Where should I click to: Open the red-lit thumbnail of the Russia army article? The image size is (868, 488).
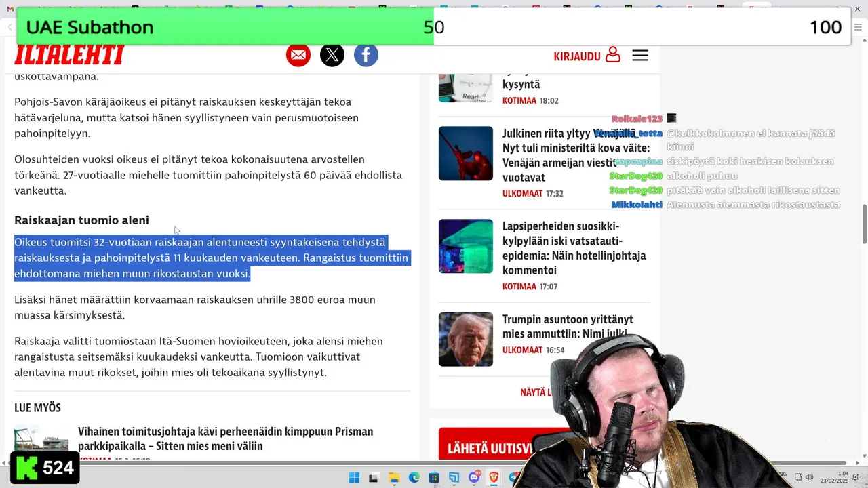(466, 153)
